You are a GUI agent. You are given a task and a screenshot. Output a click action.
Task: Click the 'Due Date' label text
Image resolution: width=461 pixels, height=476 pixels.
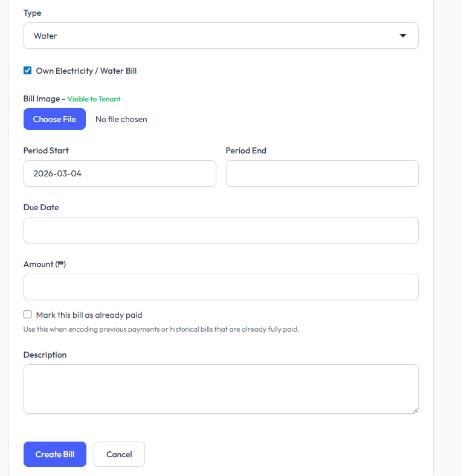[41, 207]
